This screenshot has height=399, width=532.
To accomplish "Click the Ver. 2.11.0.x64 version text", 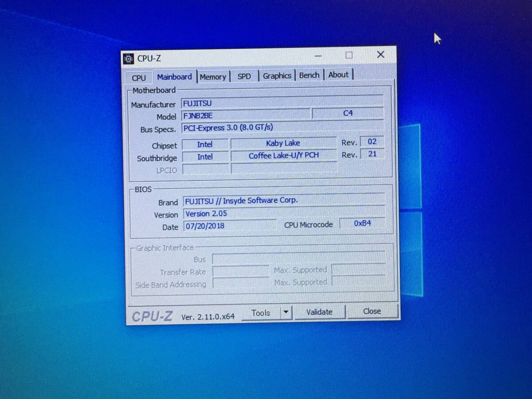I will [x=208, y=317].
